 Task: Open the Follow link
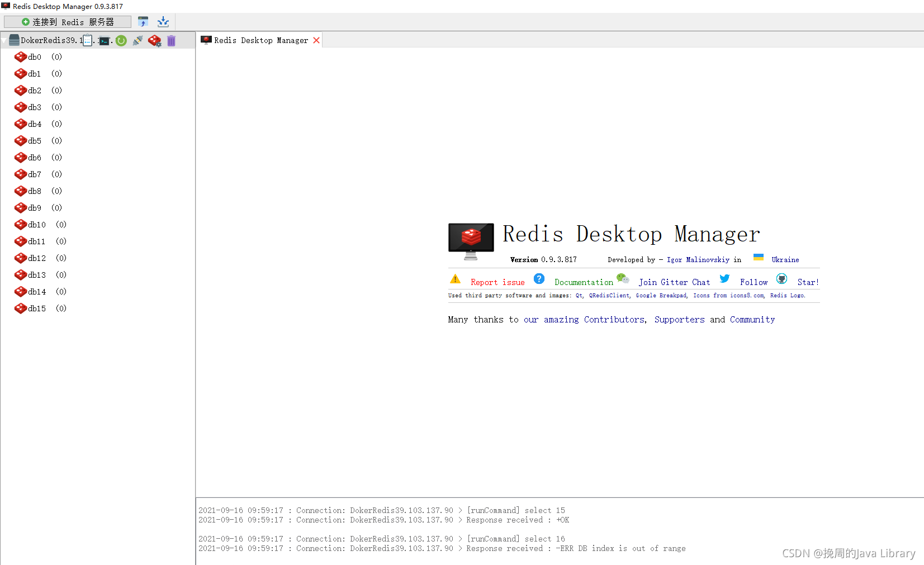tap(754, 282)
